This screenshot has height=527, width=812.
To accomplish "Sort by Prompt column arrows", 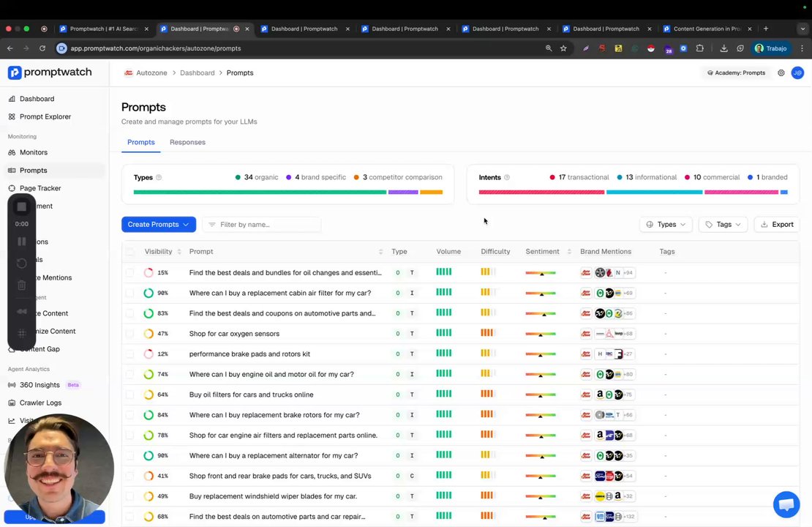I will tap(380, 251).
